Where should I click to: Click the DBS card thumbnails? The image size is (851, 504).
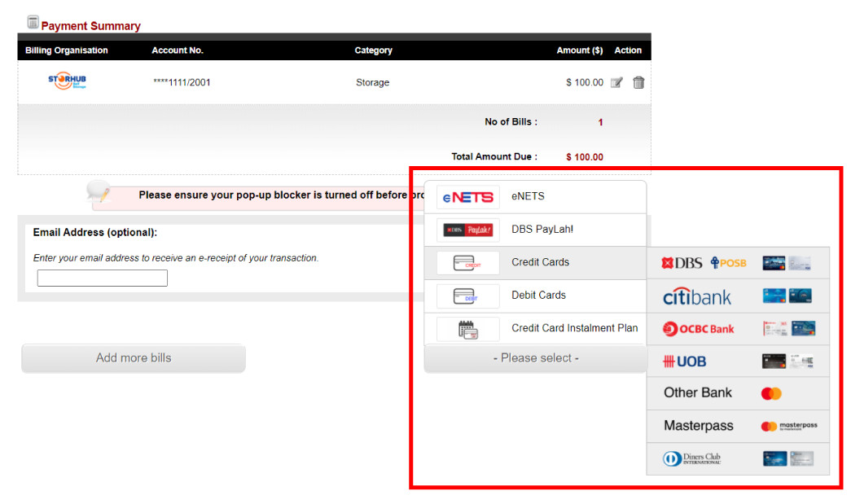tap(787, 263)
